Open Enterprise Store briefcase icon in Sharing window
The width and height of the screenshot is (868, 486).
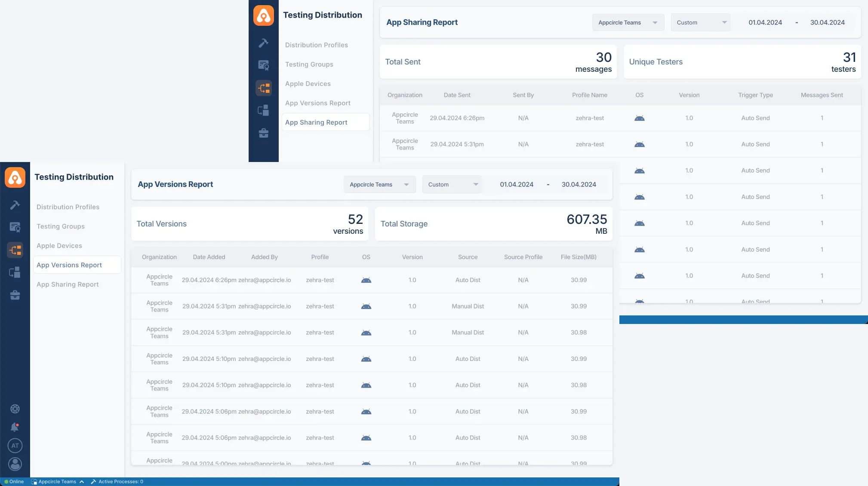pyautogui.click(x=264, y=133)
